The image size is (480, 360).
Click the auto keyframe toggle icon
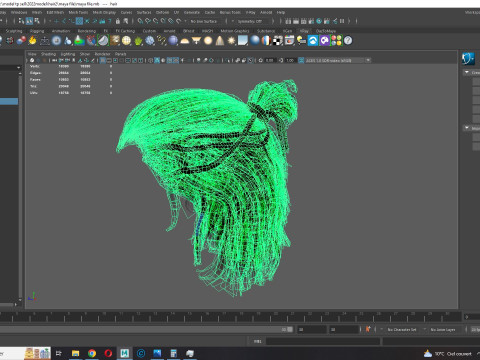[368, 329]
